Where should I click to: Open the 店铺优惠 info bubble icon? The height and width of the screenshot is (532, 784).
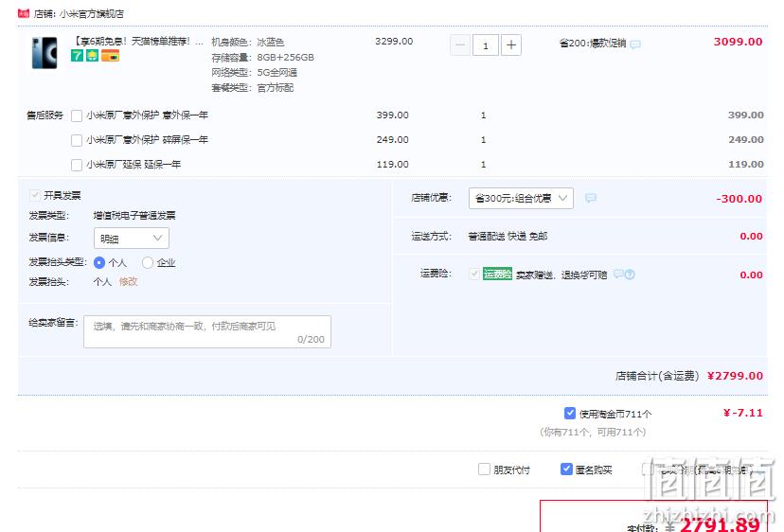(x=591, y=198)
